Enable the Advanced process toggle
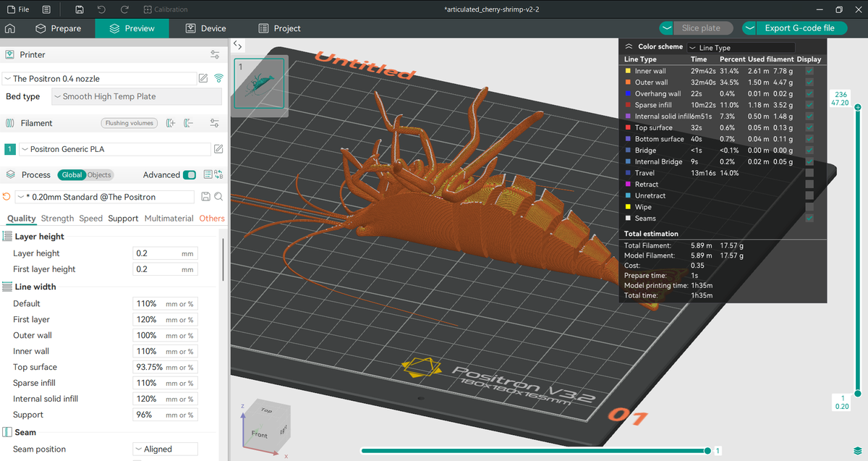Screen dimensions: 868x461 [190, 174]
